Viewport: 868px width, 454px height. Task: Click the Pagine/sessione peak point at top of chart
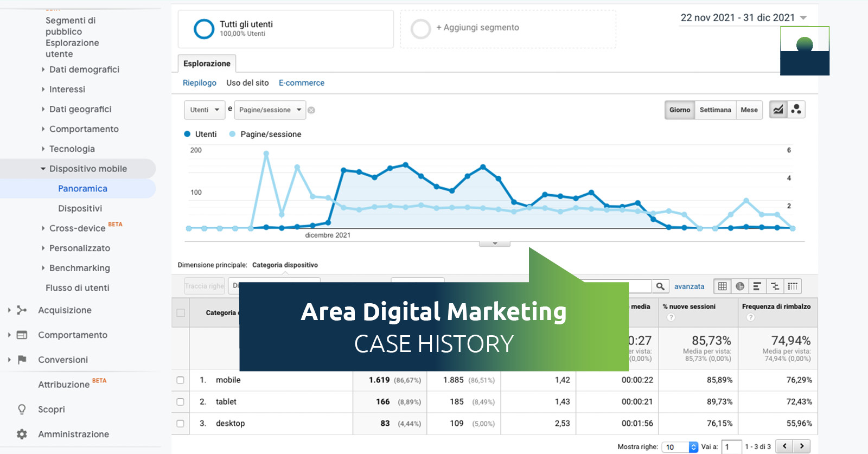point(266,154)
